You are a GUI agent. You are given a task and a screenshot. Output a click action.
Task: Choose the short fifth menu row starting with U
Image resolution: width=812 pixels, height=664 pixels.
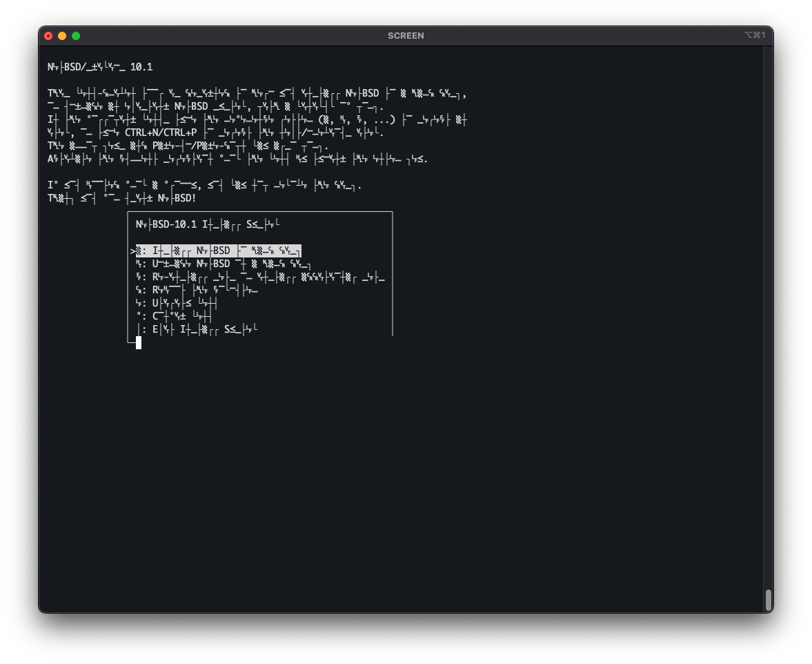[x=177, y=303]
